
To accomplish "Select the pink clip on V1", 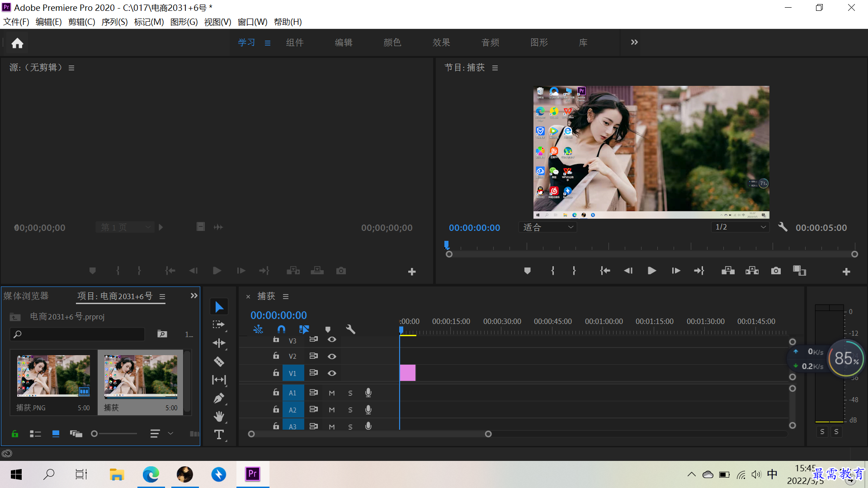I will [x=407, y=373].
